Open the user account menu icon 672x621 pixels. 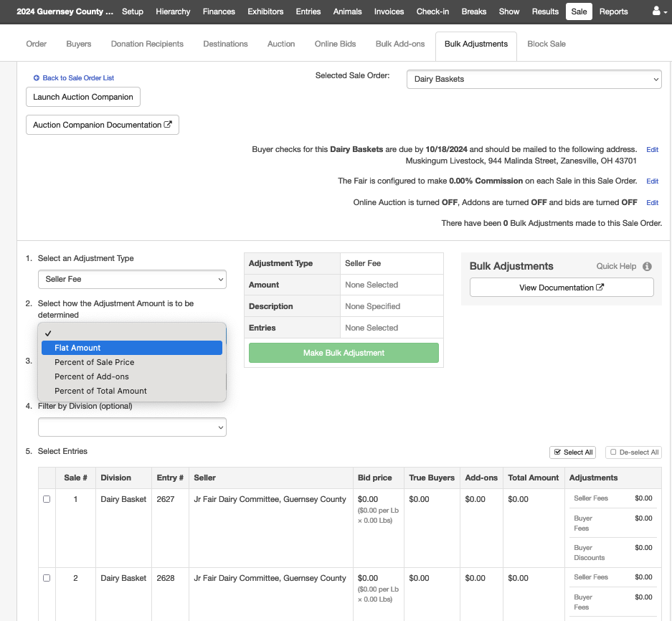click(659, 11)
